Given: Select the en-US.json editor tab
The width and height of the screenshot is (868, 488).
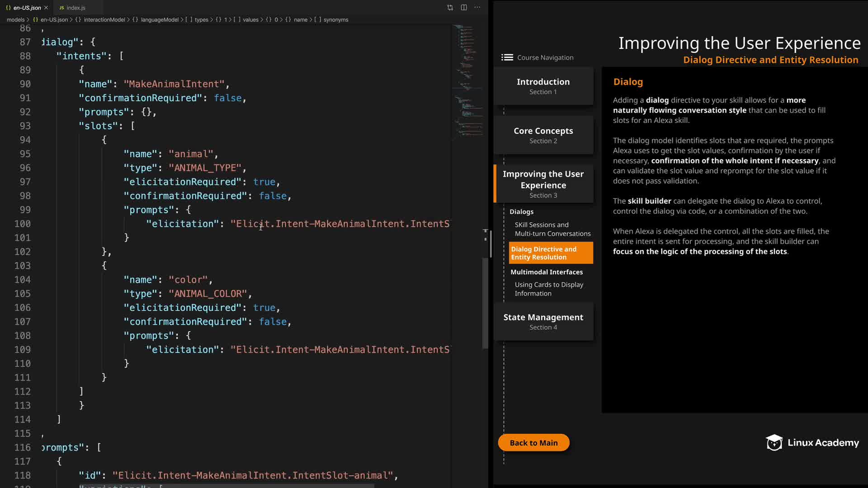Looking at the screenshot, I should (27, 8).
